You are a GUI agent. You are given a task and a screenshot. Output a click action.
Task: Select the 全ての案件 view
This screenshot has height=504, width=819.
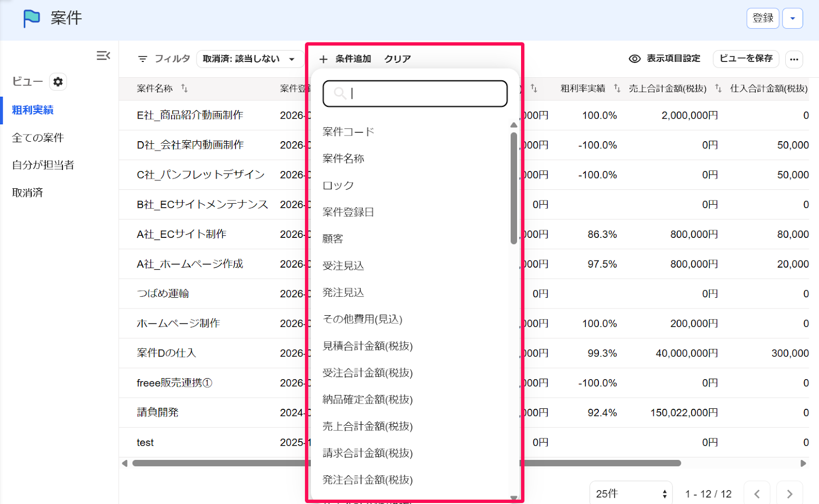(x=38, y=138)
